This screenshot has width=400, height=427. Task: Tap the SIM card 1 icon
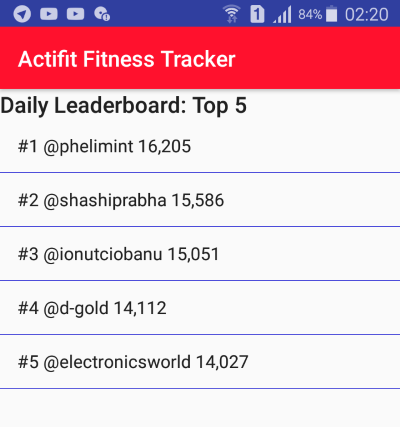(257, 14)
